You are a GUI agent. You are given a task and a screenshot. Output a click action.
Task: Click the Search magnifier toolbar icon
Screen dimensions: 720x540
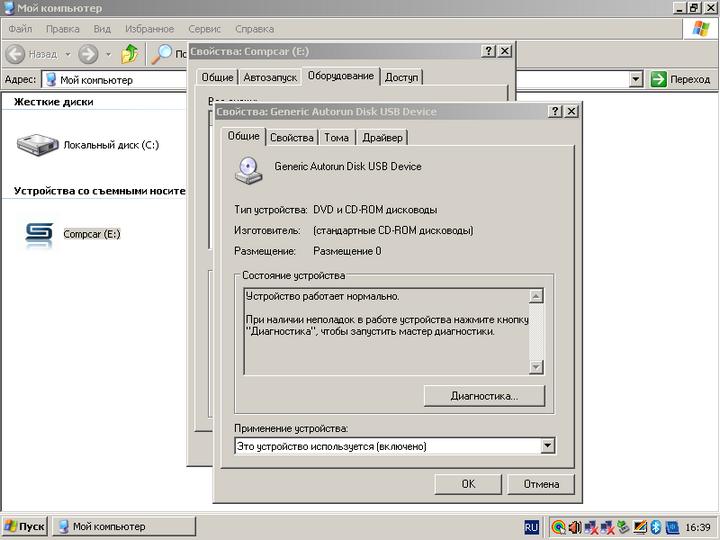(161, 54)
